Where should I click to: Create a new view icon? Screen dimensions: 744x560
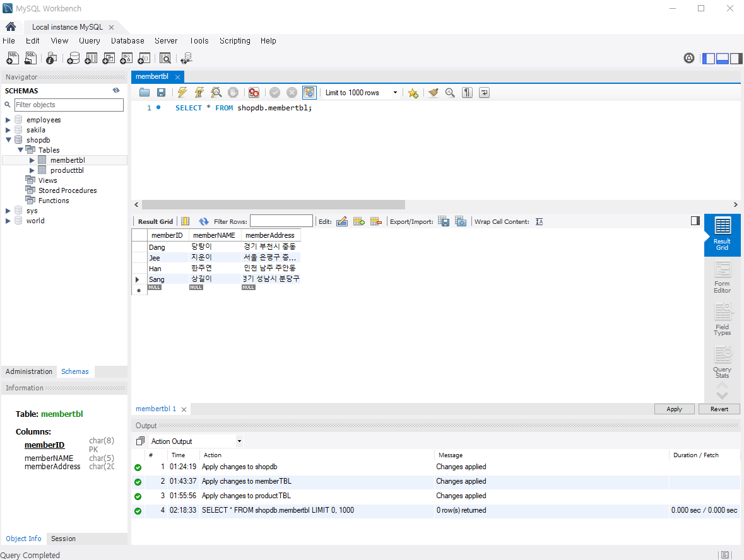108,58
